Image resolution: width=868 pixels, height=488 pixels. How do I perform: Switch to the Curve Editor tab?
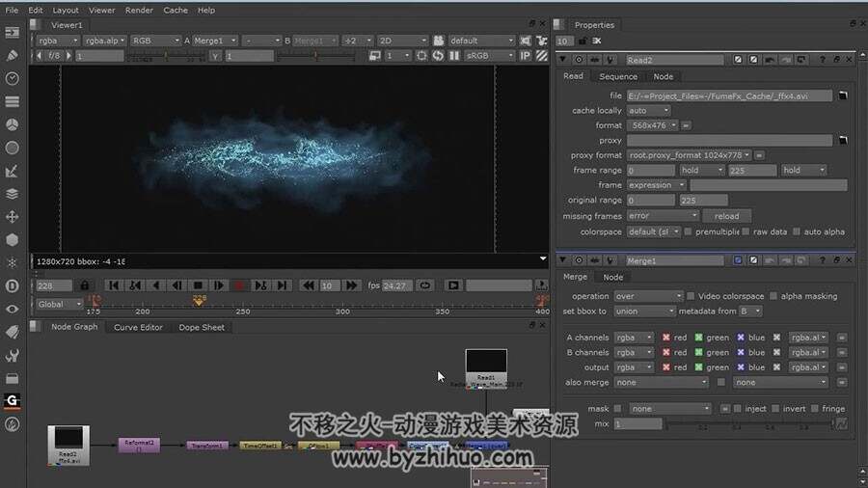pos(138,327)
